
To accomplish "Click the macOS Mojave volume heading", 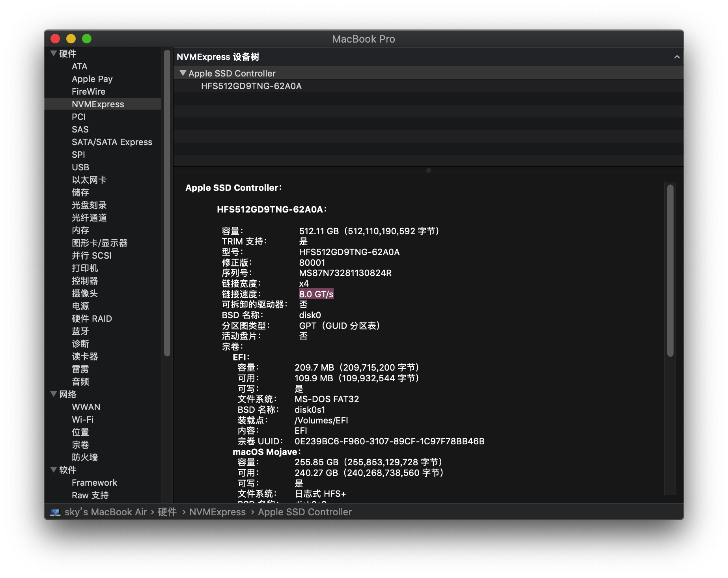I will (x=267, y=452).
